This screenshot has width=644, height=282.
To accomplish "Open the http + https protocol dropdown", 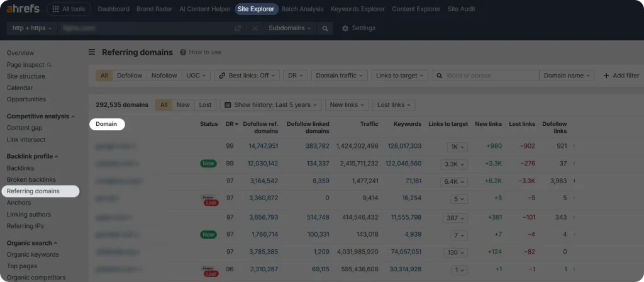I will (x=32, y=28).
